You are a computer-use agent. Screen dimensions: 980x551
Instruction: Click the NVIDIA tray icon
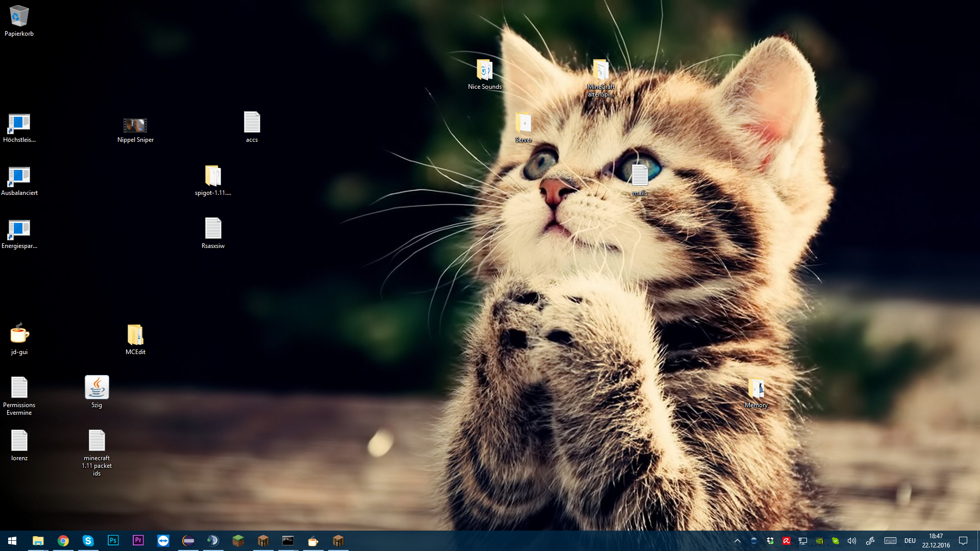click(x=819, y=541)
